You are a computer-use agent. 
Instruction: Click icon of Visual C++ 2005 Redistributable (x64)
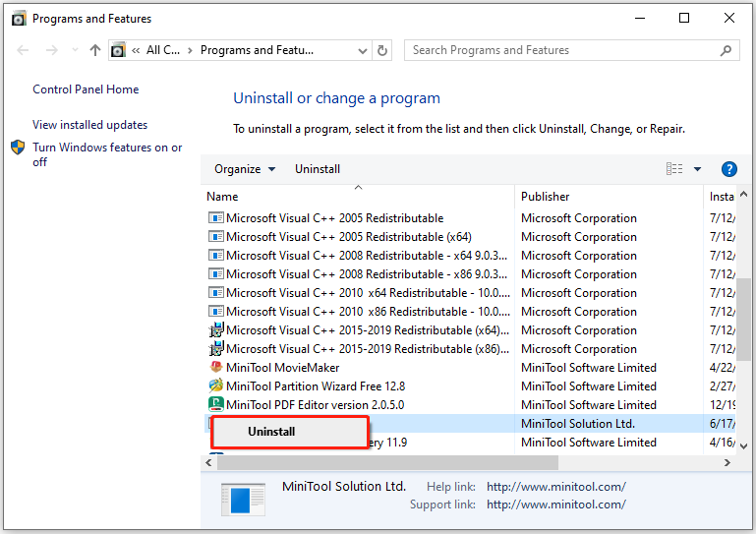pos(216,237)
